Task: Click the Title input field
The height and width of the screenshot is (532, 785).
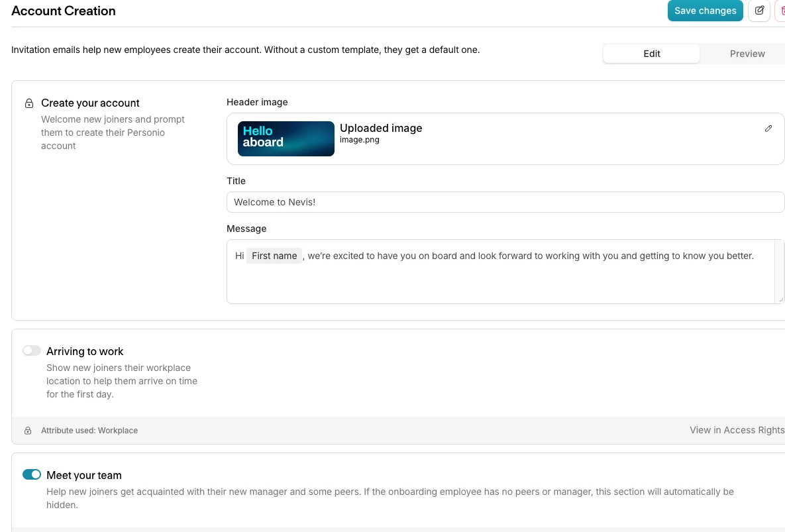Action: click(x=505, y=202)
